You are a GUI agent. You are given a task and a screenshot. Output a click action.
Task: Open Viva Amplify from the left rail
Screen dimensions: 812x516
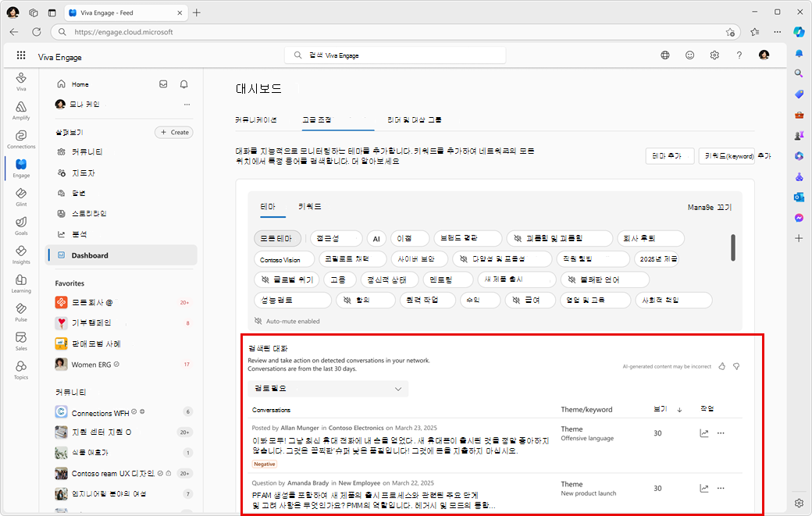pyautogui.click(x=21, y=108)
